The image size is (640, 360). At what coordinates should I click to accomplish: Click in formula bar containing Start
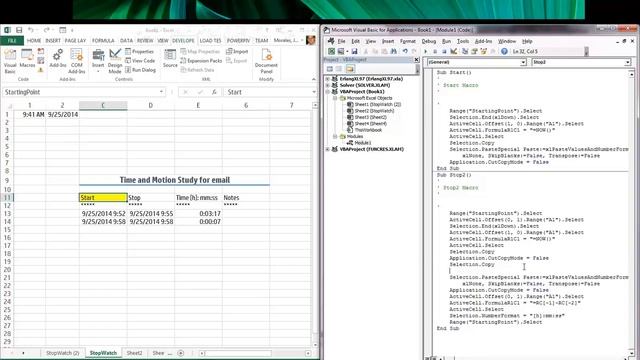(267, 92)
